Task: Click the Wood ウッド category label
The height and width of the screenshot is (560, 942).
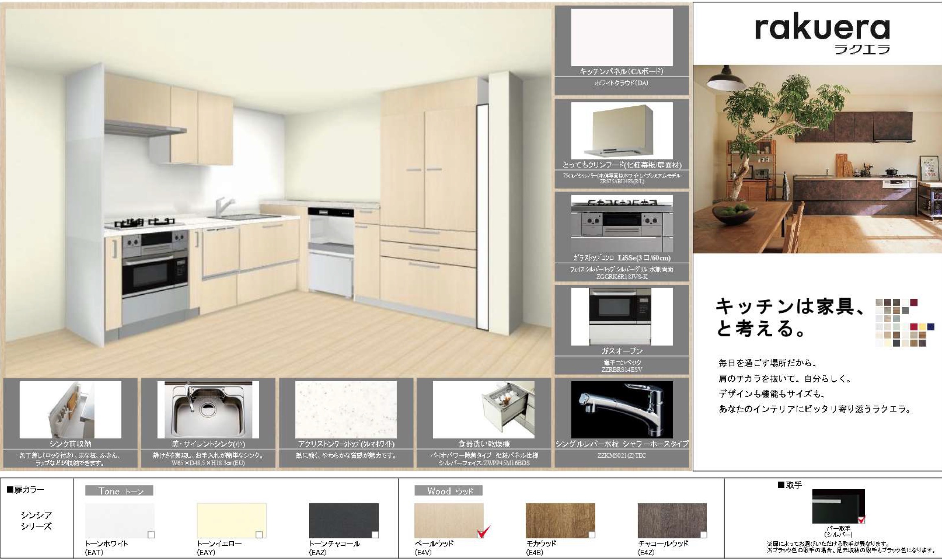Action: click(448, 491)
